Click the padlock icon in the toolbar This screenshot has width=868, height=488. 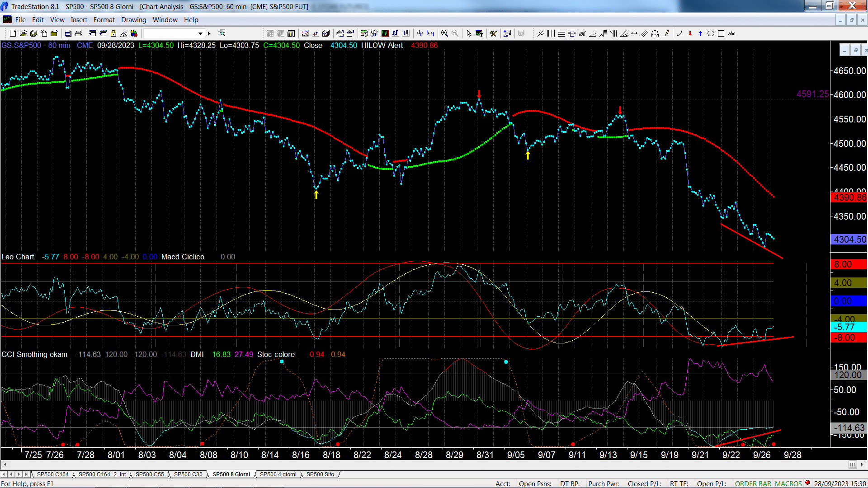tap(113, 33)
